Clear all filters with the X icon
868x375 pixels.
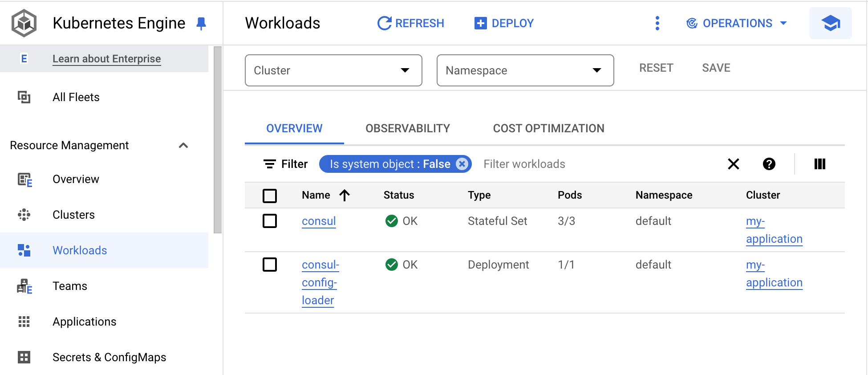pos(733,164)
